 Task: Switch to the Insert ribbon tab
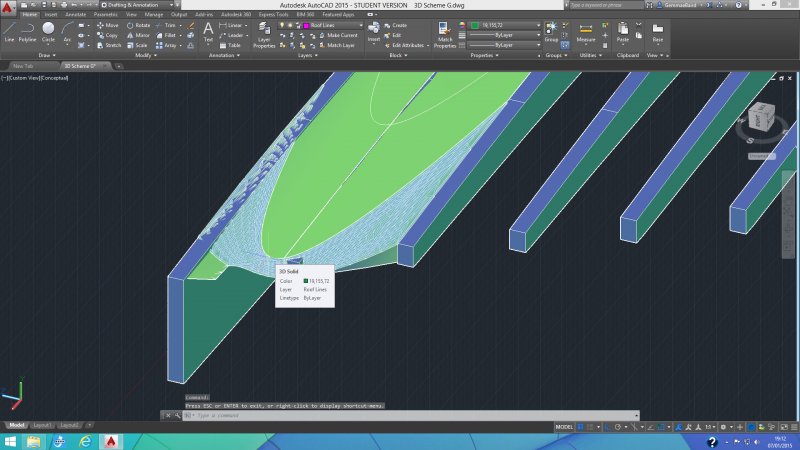tap(50, 15)
